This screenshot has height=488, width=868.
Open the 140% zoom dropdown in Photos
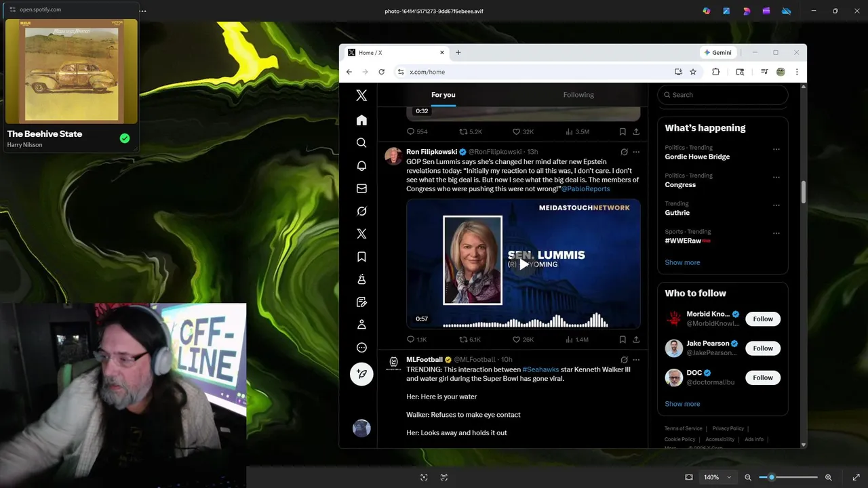[719, 477]
